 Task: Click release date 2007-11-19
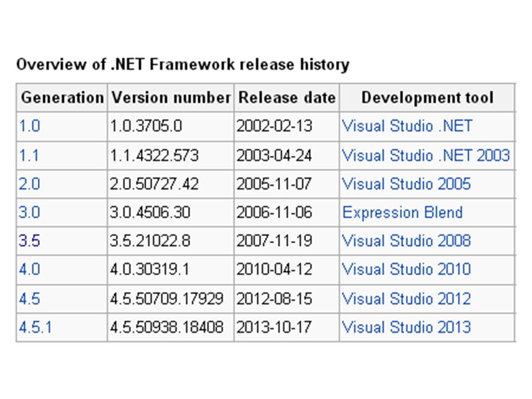[x=274, y=241]
